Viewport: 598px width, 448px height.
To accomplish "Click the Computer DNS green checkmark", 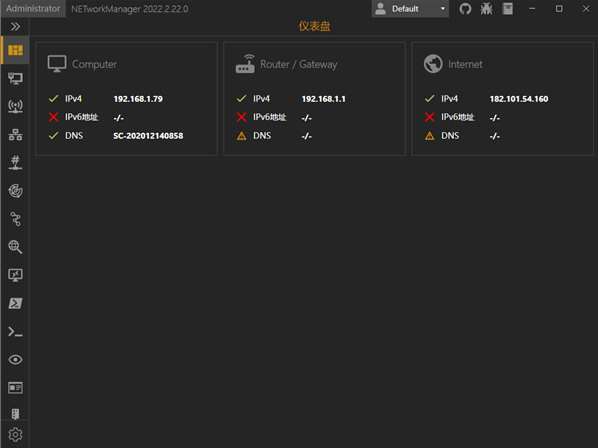I will [x=53, y=135].
